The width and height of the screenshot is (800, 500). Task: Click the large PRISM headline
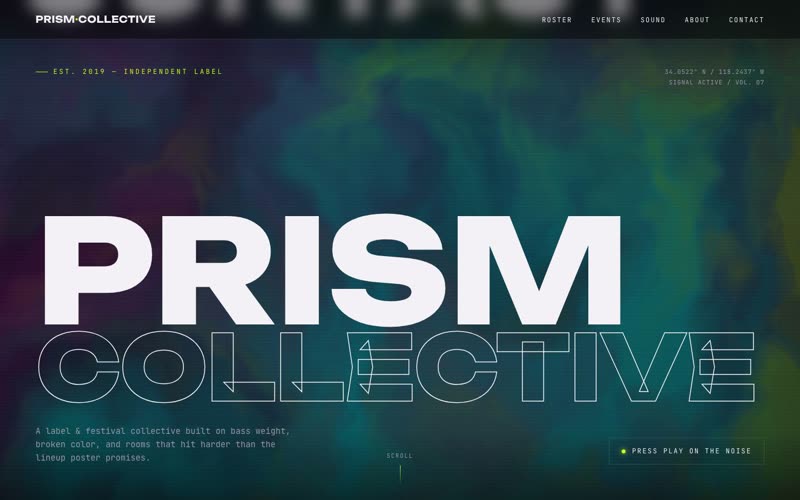point(332,270)
